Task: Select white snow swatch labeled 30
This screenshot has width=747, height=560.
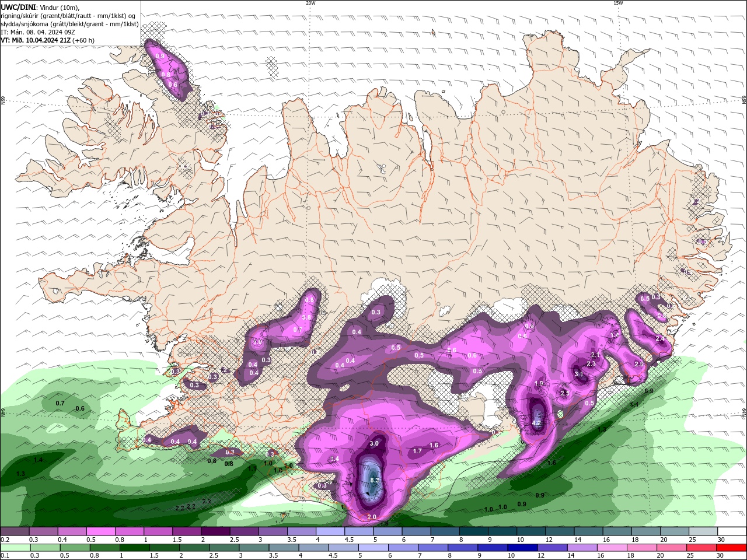Action: 731,531
